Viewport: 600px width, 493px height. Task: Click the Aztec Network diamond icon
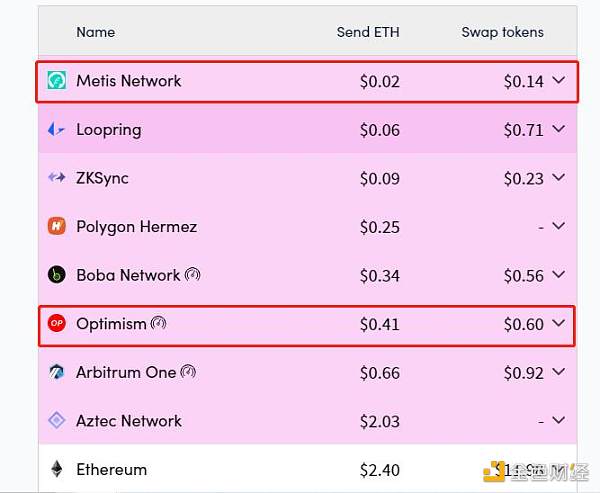pyautogui.click(x=57, y=421)
